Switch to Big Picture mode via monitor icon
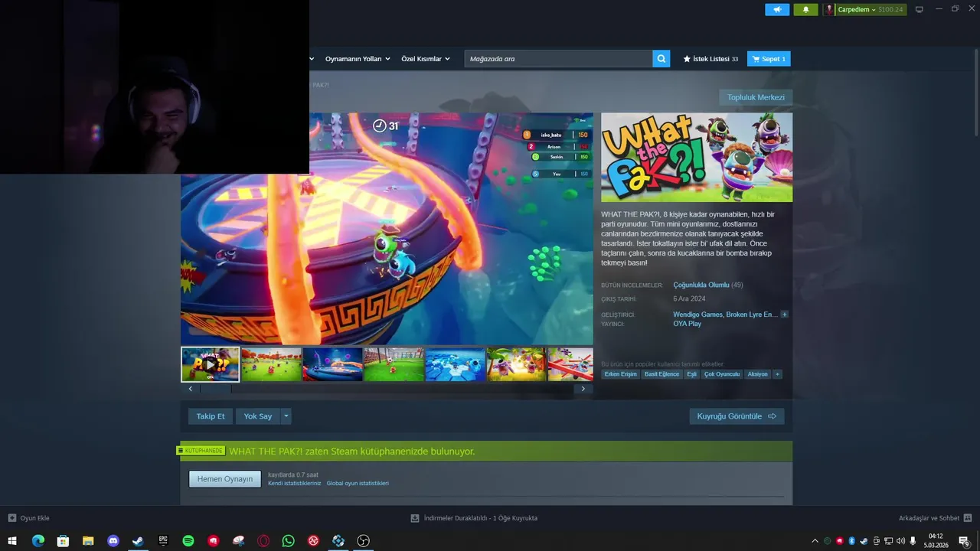This screenshot has height=551, width=980. click(x=919, y=9)
